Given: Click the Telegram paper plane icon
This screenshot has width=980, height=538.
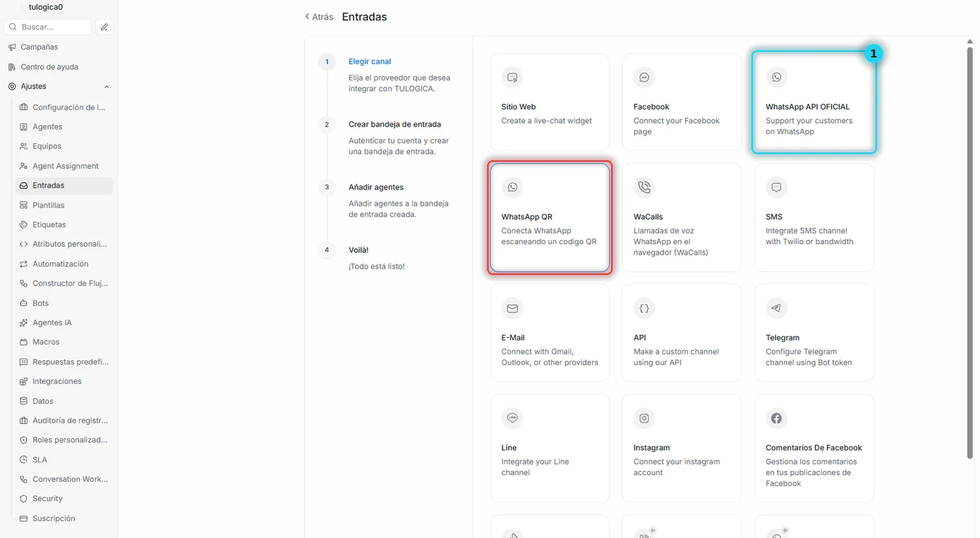Looking at the screenshot, I should click(x=776, y=309).
